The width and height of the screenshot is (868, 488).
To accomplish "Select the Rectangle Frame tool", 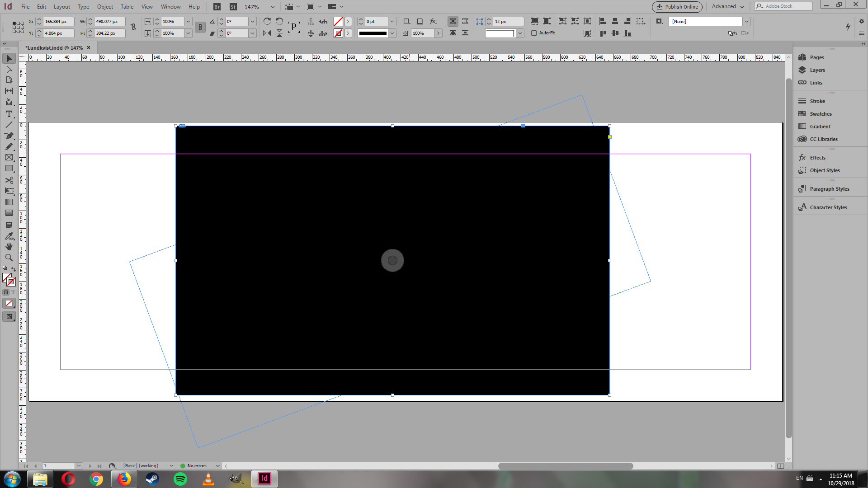I will click(x=9, y=157).
